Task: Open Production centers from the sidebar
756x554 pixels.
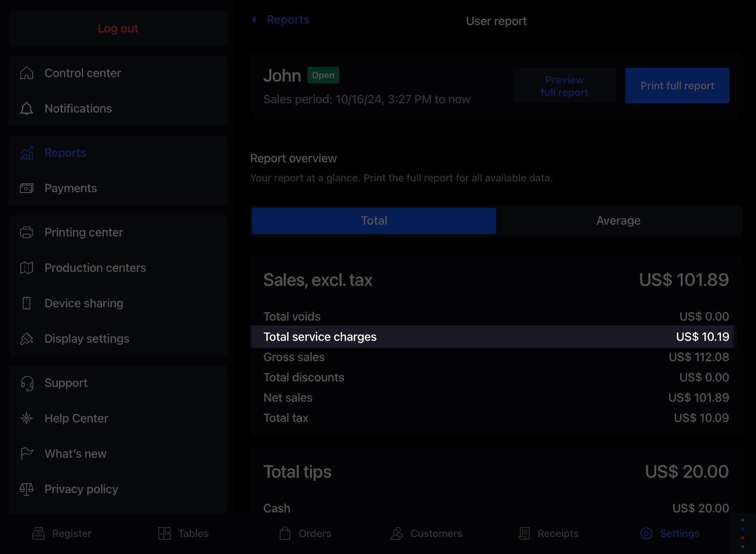Action: (x=95, y=268)
